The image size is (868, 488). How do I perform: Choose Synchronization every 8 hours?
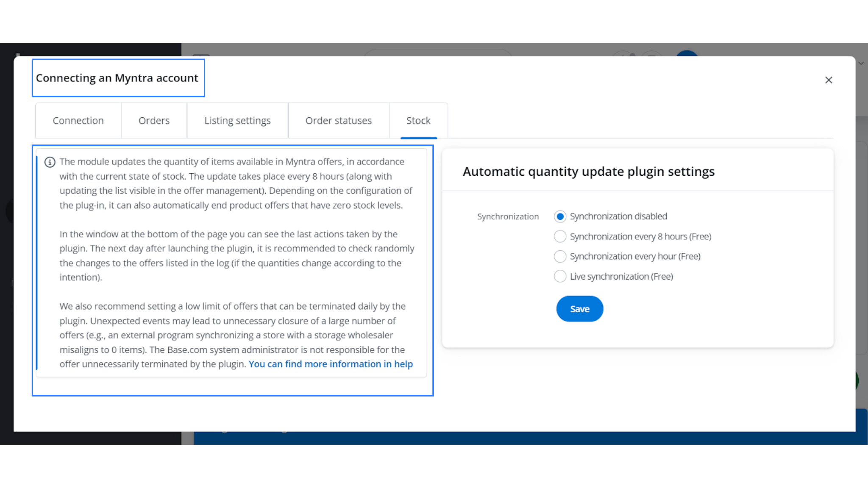560,236
